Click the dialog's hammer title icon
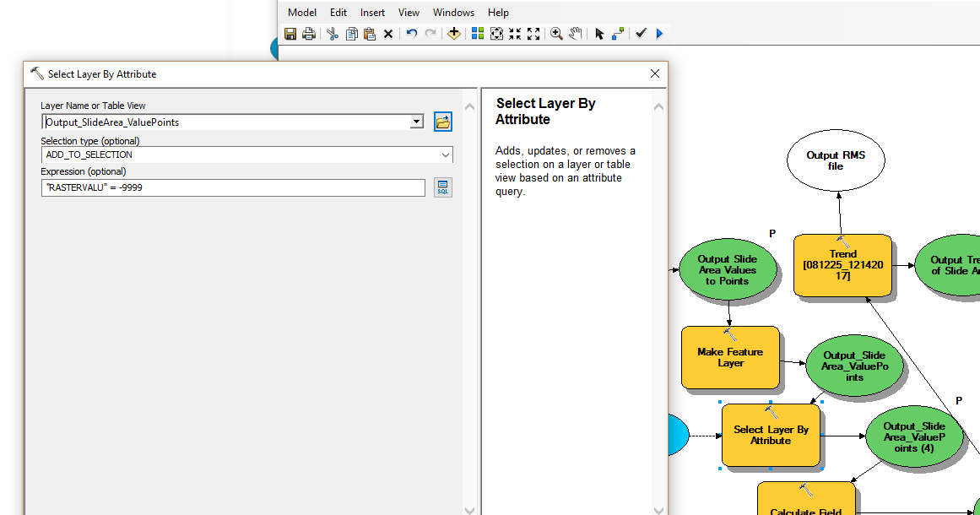Screen dimensions: 980x515 point(37,73)
